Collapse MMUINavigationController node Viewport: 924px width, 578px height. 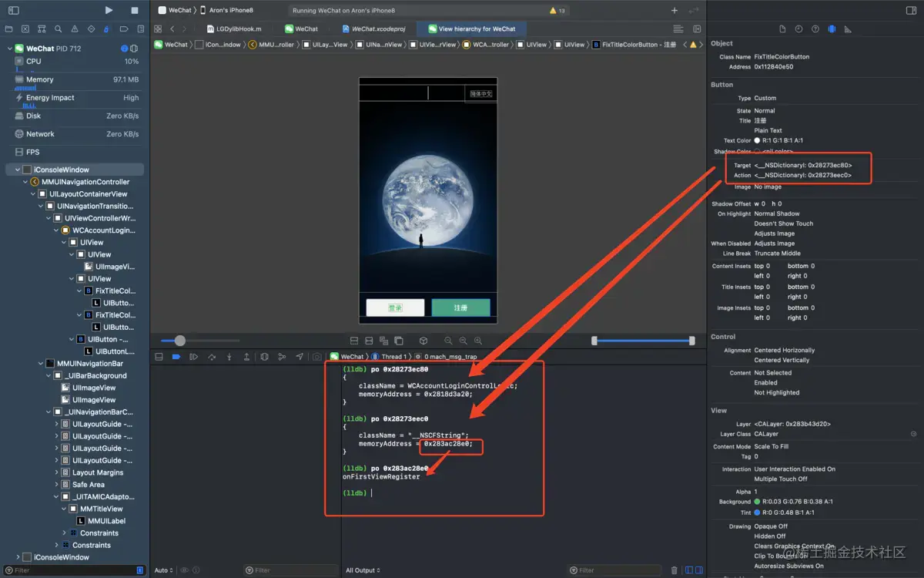click(25, 182)
